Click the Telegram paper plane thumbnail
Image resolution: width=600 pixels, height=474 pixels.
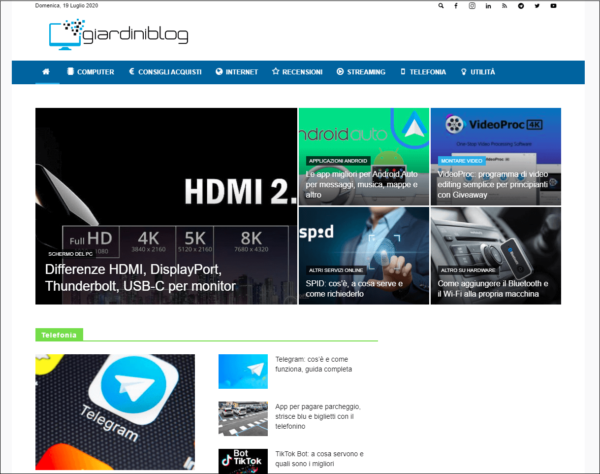243,371
